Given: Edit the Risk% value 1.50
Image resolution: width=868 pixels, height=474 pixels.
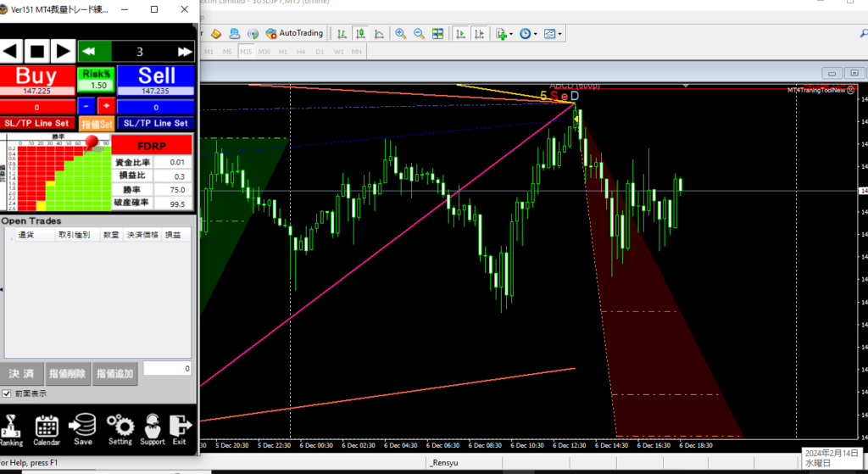Looking at the screenshot, I should point(97,86).
